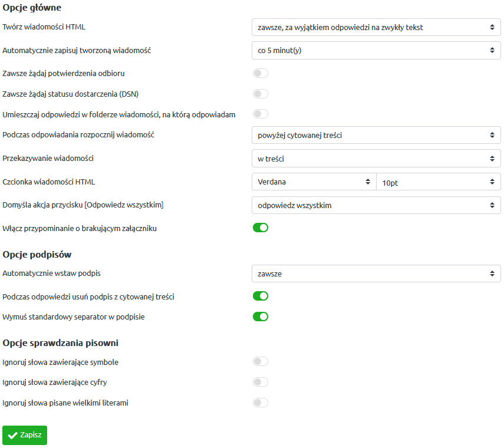This screenshot has height=448, width=504.
Task: Disable missing attachment reminder toggle
Action: [261, 228]
